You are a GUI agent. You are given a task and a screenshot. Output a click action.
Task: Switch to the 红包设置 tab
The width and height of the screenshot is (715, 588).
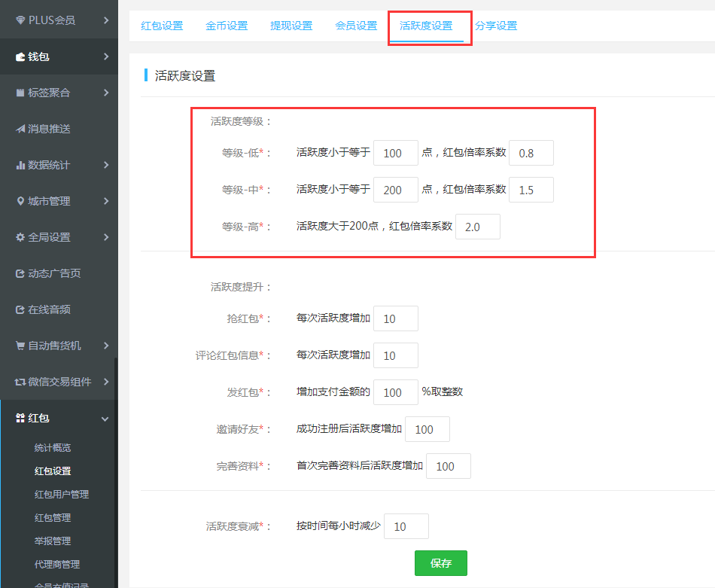click(162, 26)
